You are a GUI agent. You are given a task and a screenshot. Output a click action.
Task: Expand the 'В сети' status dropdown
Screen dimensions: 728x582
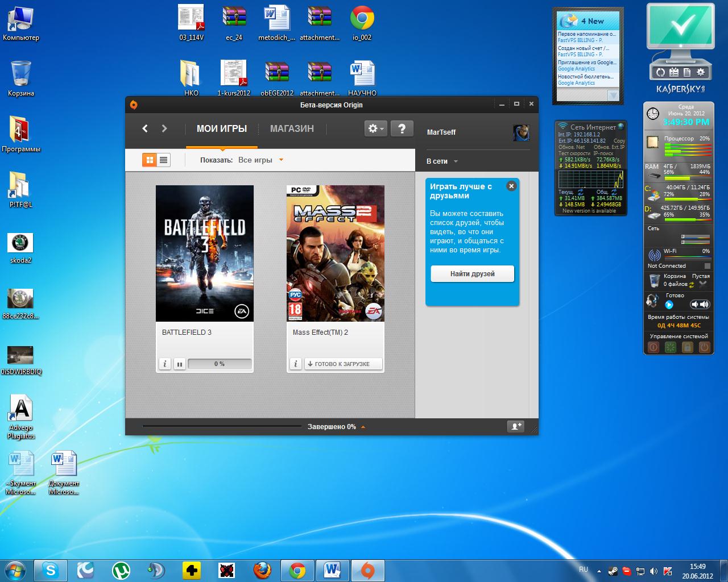[x=455, y=161]
